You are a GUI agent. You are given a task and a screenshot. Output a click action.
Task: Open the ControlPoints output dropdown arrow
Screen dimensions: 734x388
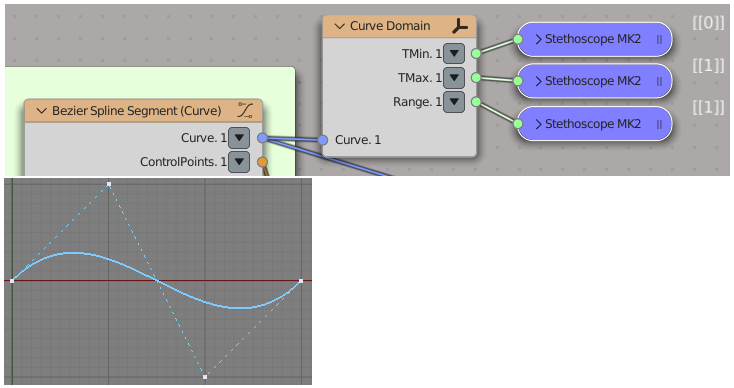click(239, 161)
